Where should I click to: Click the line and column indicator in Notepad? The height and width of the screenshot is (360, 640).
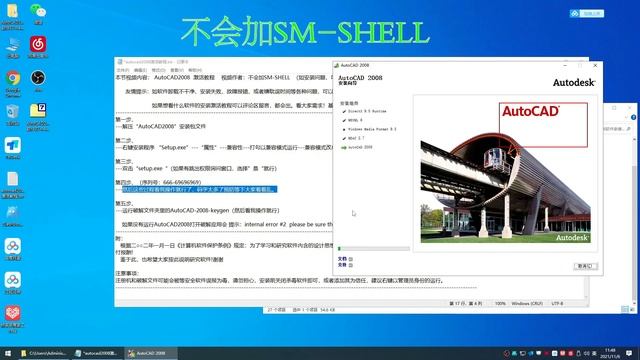(x=465, y=304)
